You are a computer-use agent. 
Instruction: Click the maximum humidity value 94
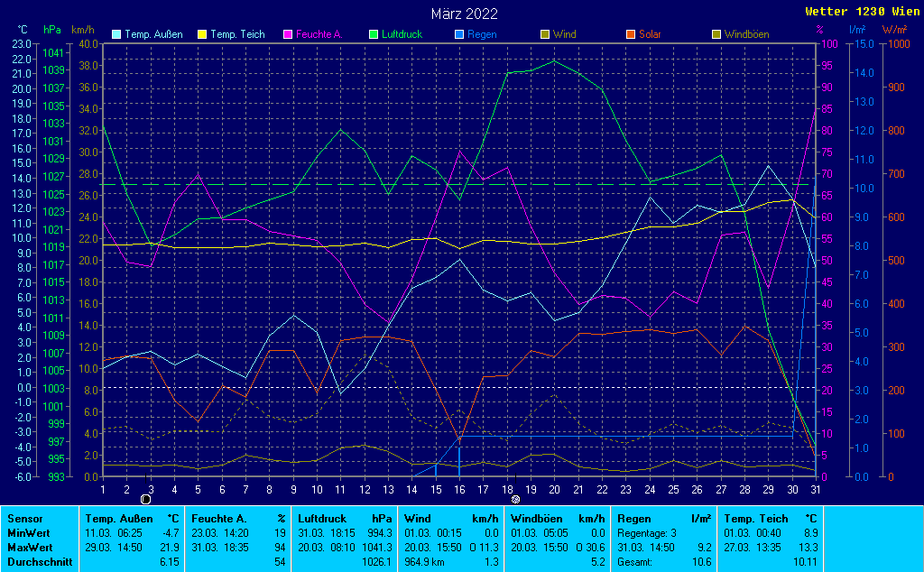click(x=280, y=548)
